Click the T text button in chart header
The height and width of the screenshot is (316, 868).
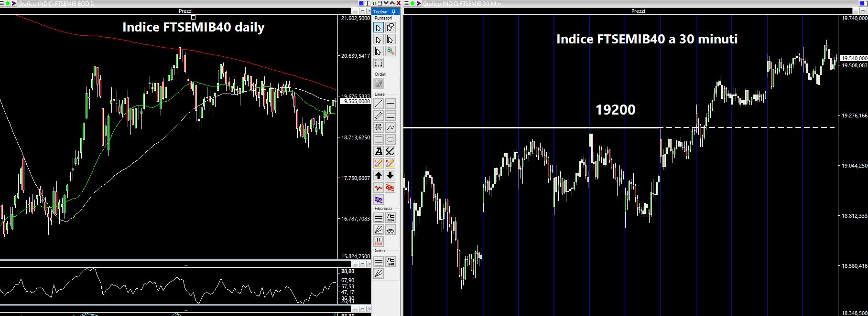(x=368, y=3)
